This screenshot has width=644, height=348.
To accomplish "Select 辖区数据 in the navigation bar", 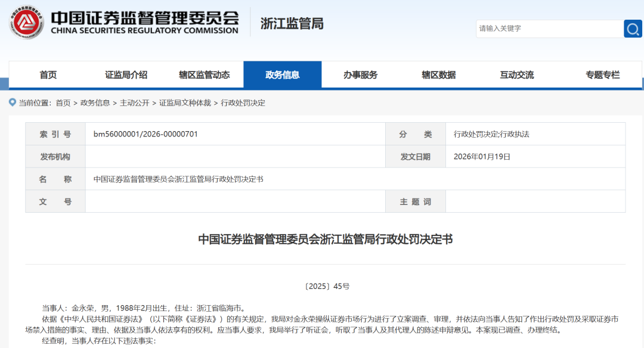I will point(438,74).
